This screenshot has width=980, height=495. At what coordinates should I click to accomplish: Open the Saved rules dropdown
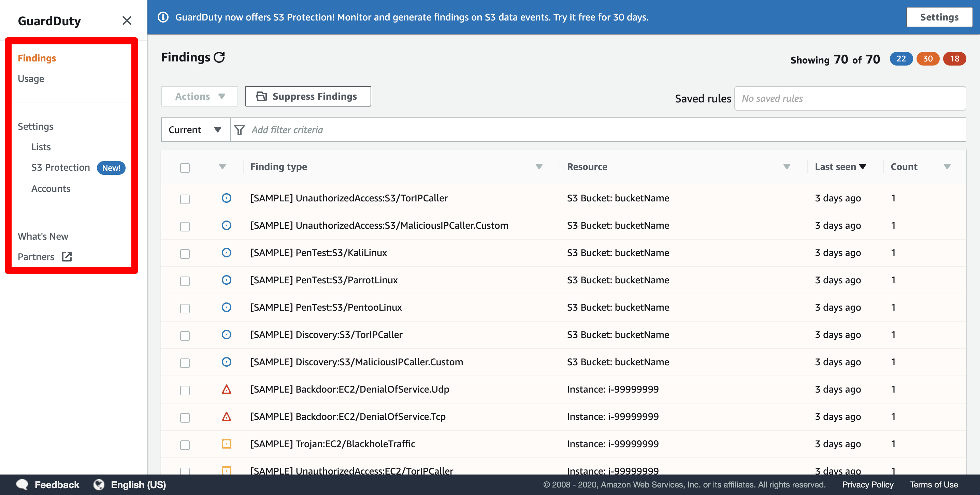click(x=850, y=98)
